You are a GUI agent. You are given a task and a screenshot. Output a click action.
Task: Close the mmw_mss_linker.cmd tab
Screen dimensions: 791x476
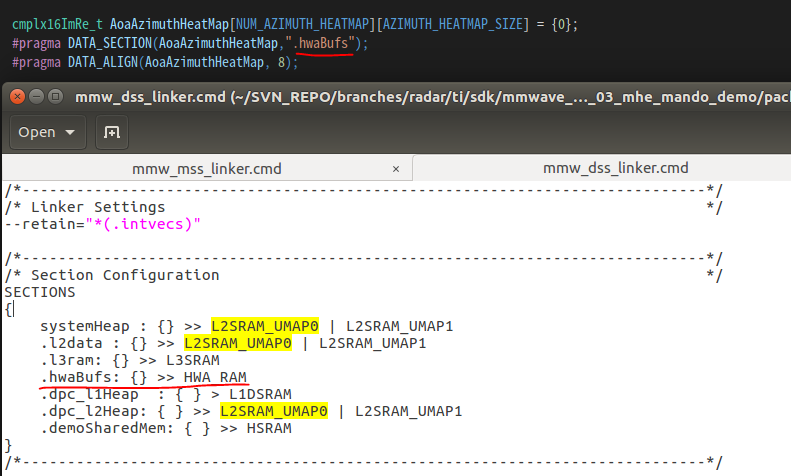click(396, 169)
